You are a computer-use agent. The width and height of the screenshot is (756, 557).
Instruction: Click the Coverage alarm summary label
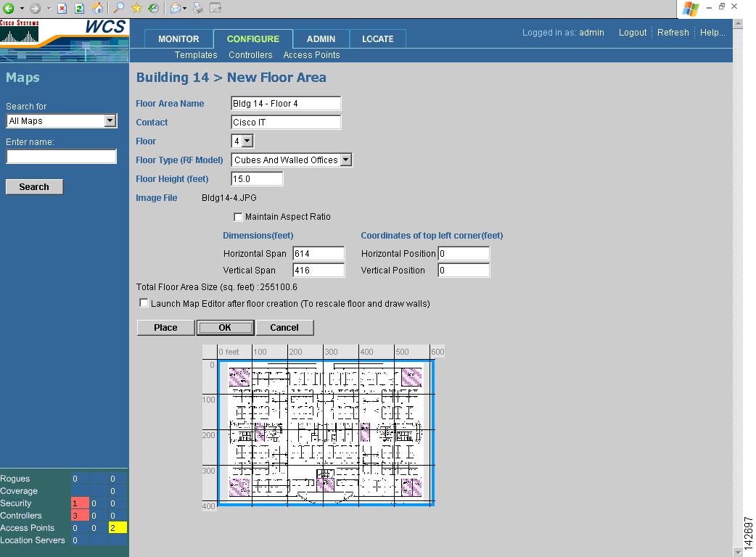[x=19, y=491]
